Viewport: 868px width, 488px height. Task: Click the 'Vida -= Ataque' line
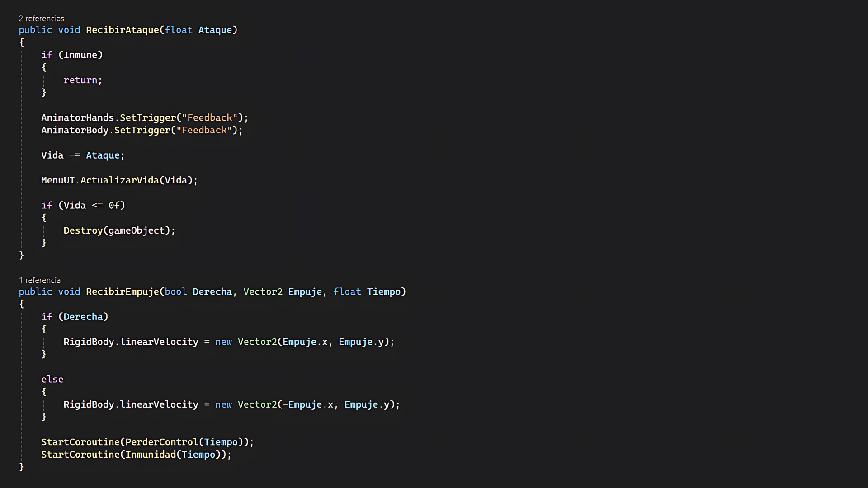tap(83, 155)
